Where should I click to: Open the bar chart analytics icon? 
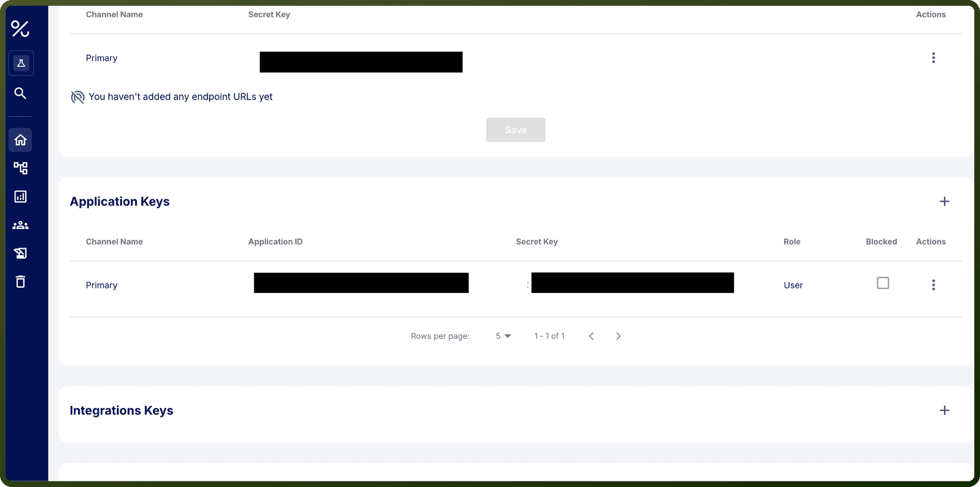(x=20, y=197)
